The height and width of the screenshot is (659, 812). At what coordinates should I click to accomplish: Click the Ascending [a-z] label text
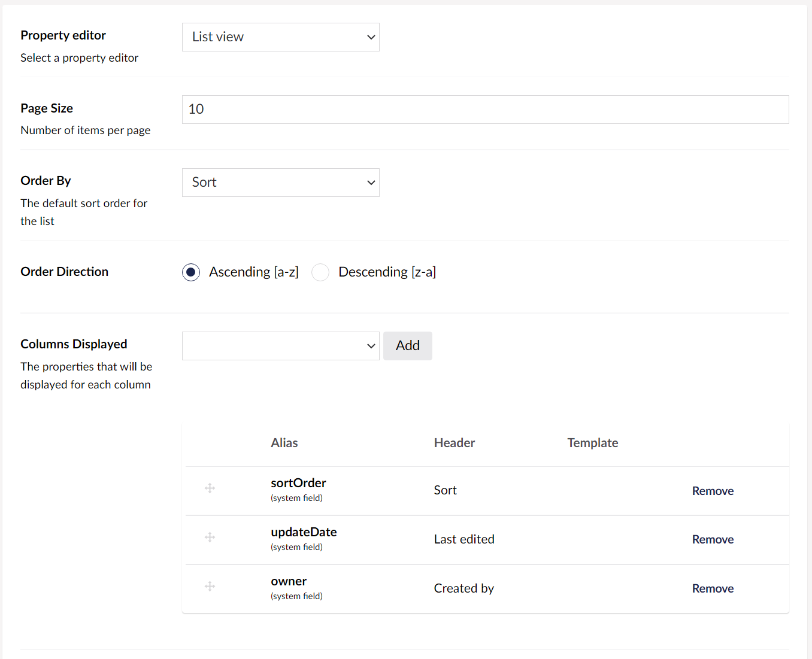coord(254,272)
